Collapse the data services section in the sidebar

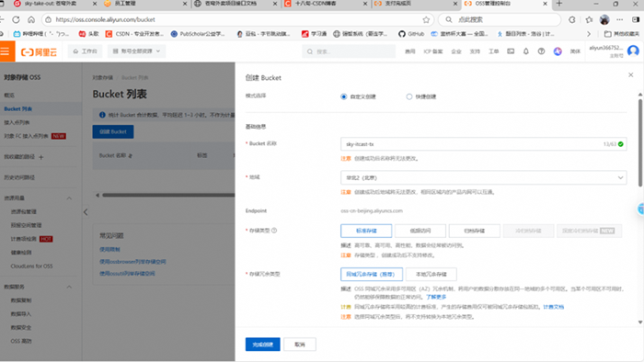(69, 287)
